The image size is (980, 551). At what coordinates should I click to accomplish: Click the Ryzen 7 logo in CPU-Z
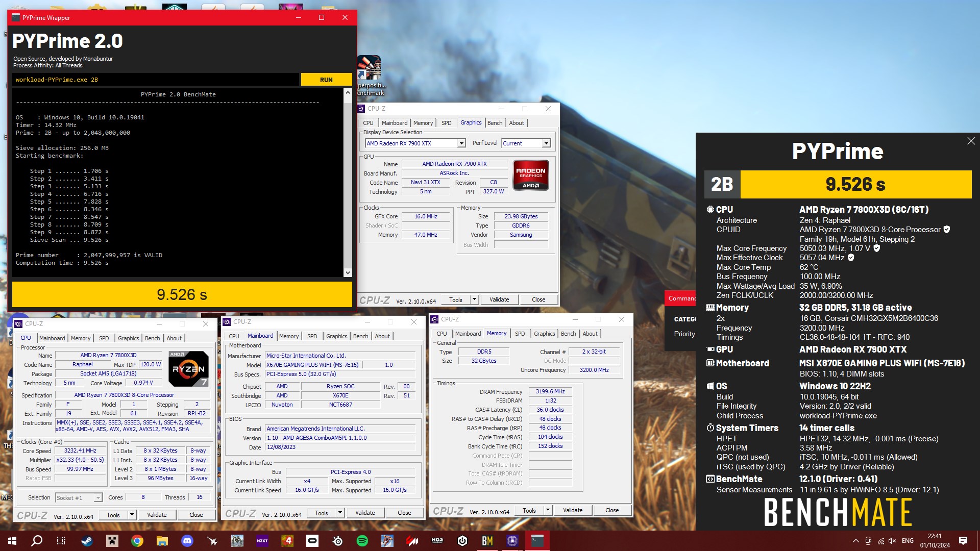(x=188, y=368)
